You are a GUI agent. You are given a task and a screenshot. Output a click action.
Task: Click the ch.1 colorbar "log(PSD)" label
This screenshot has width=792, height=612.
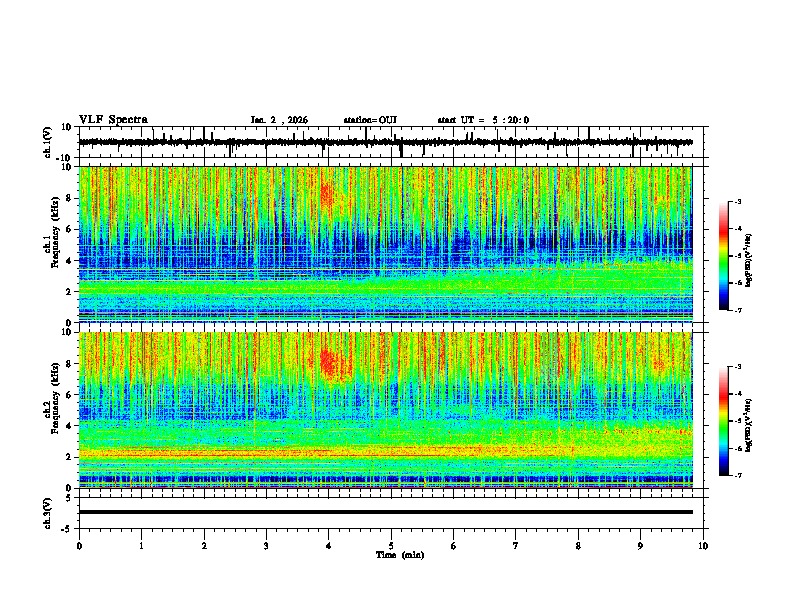[x=748, y=261]
